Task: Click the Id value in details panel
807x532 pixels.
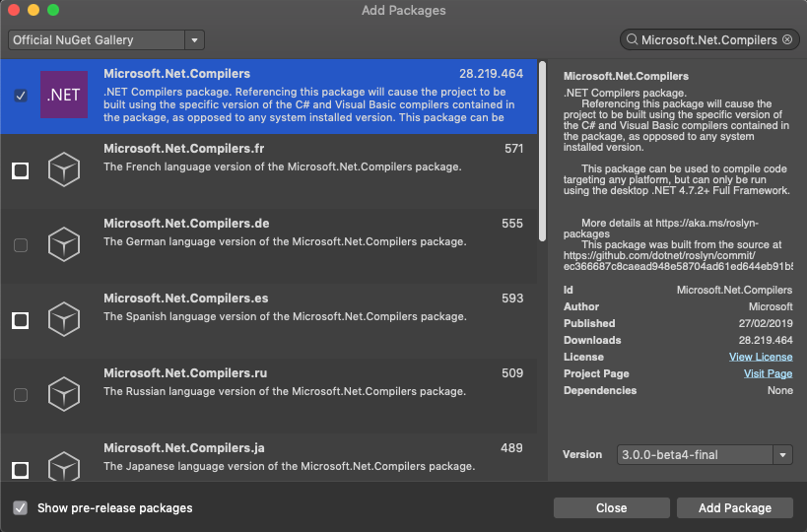Action: point(734,290)
